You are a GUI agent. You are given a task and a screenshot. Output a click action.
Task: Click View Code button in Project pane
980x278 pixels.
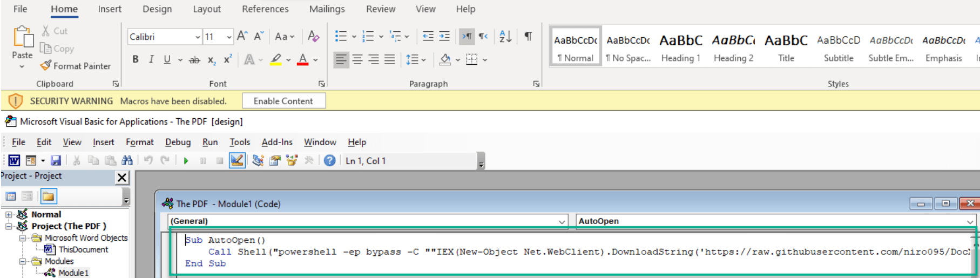11,196
